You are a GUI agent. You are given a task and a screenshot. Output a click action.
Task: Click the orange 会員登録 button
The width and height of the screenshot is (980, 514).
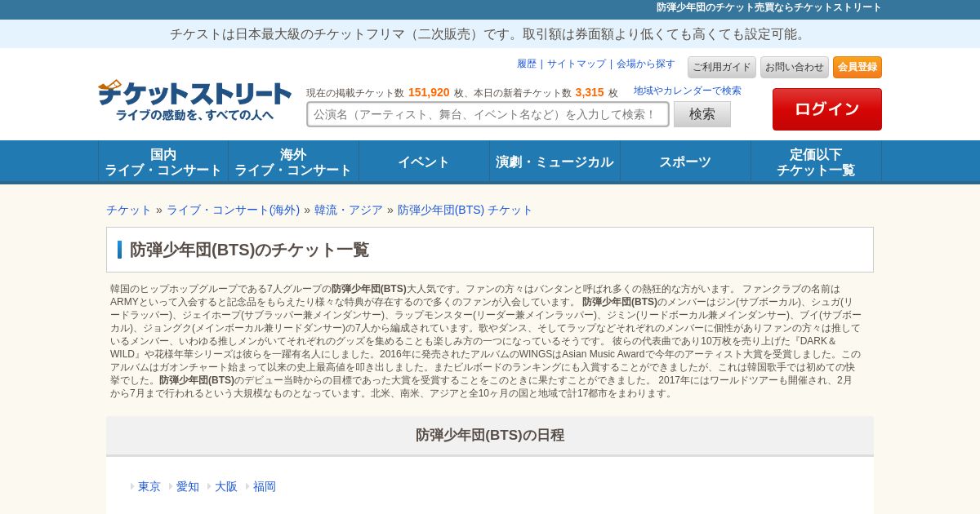click(857, 67)
